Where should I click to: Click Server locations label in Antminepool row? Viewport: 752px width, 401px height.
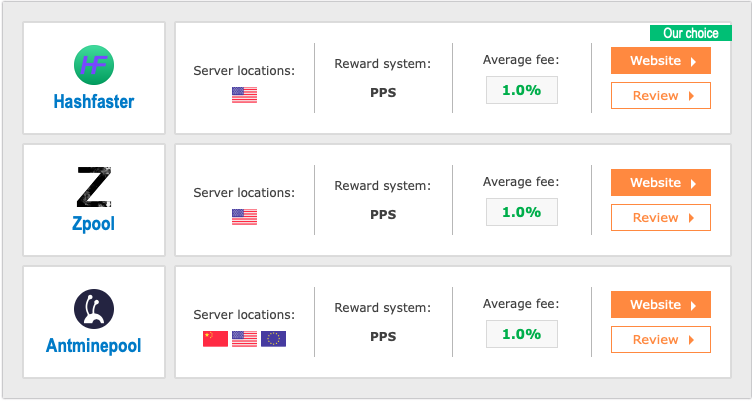click(244, 315)
